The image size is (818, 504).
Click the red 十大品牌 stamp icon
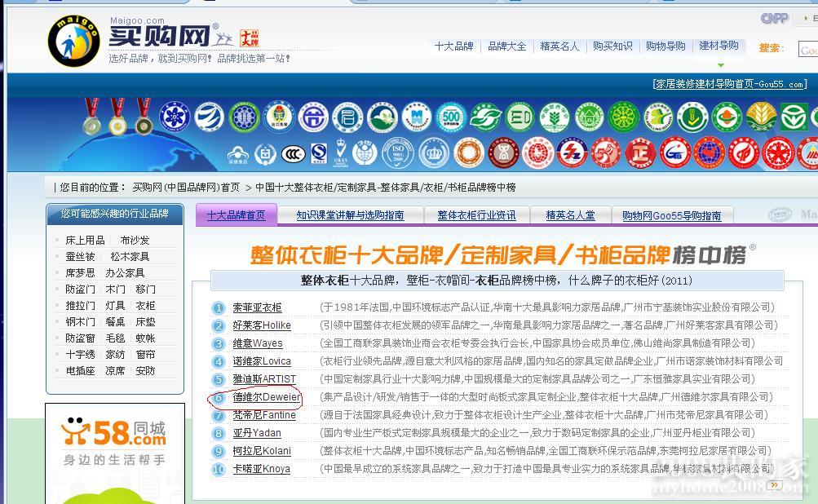[249, 38]
